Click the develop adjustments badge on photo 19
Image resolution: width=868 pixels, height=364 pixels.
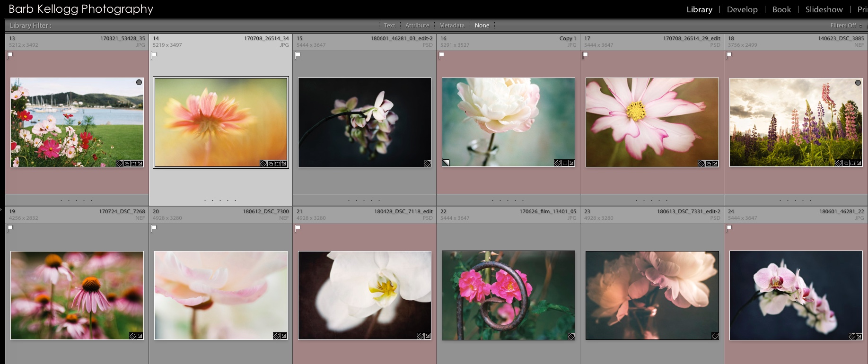pos(140,336)
